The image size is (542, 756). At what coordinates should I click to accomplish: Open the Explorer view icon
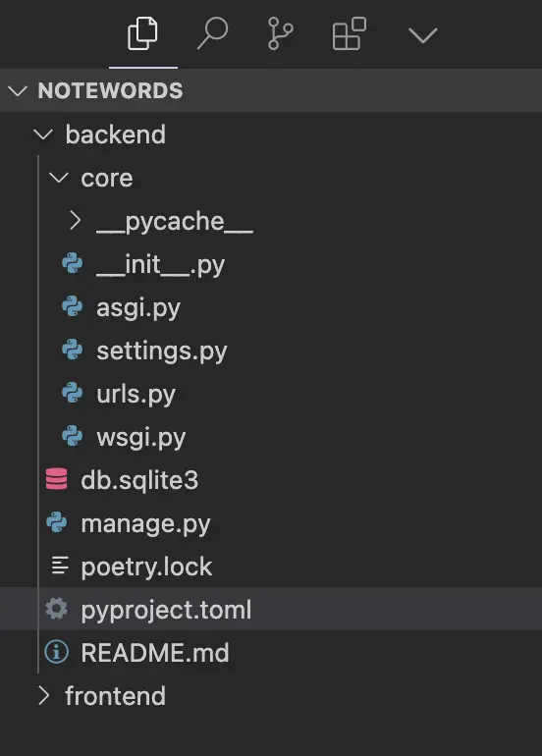(142, 33)
